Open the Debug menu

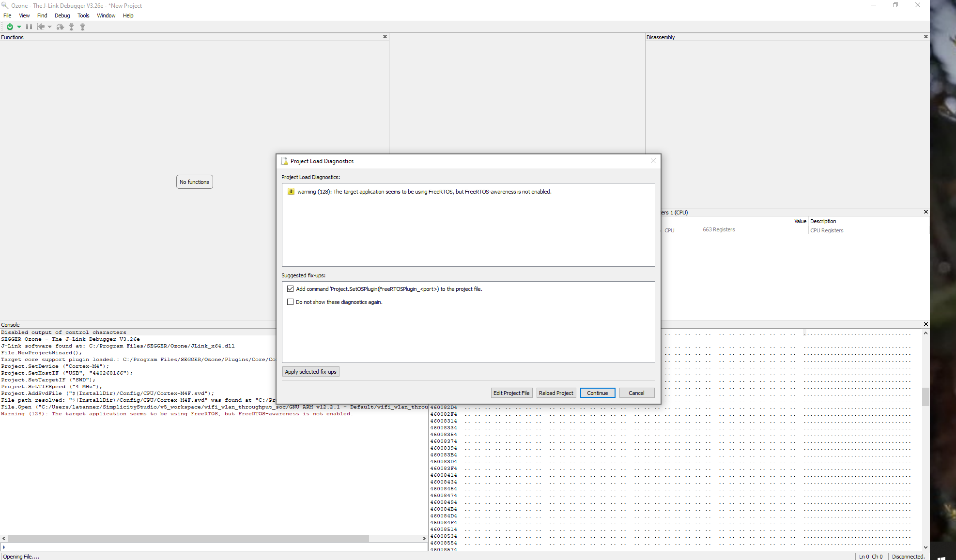(62, 15)
